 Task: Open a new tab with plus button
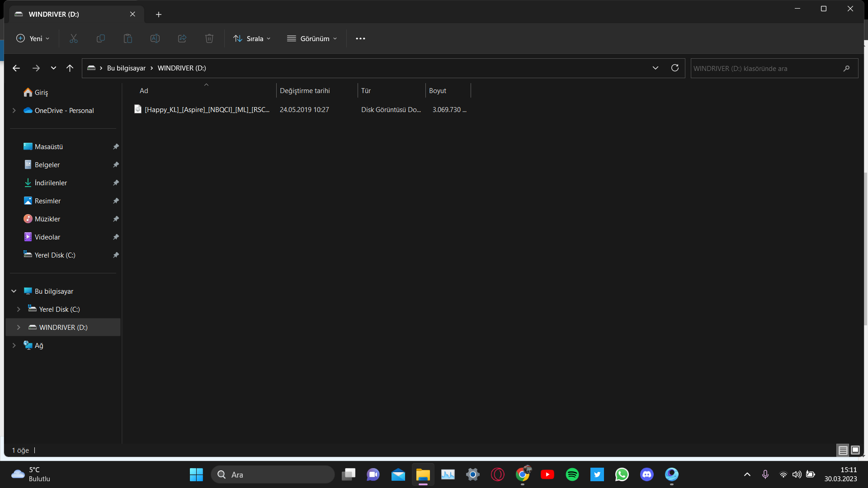(159, 14)
